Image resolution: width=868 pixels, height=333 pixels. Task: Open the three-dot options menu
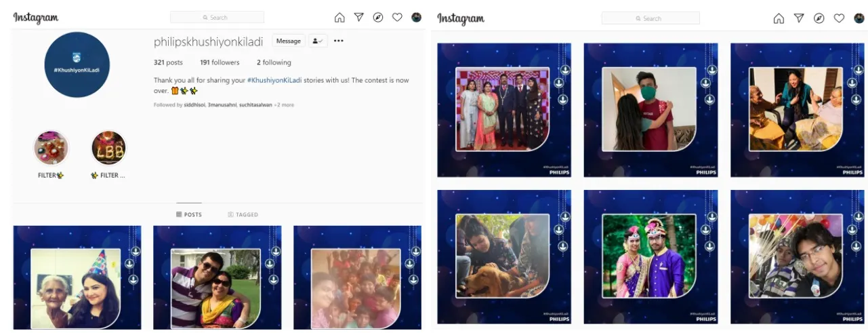(x=338, y=41)
